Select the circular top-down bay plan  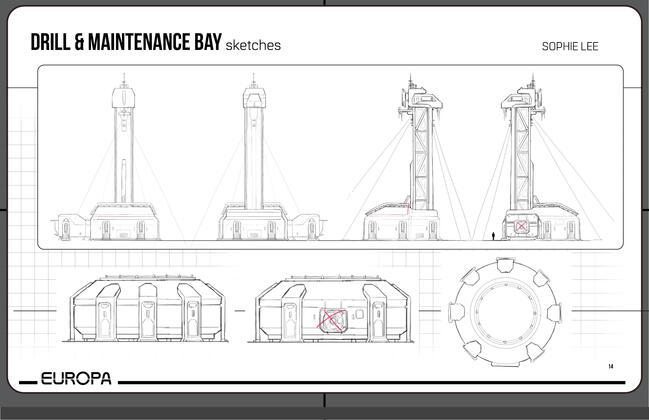pos(497,311)
